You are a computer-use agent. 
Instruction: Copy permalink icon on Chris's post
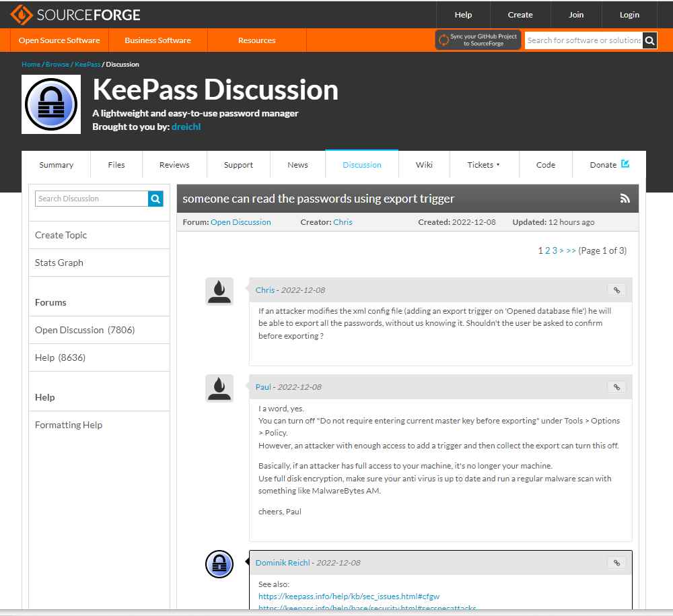pyautogui.click(x=616, y=290)
